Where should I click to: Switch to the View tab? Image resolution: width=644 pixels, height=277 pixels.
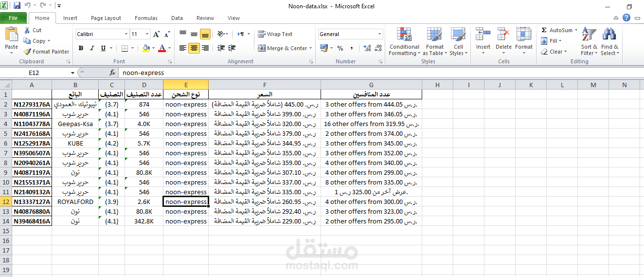233,18
